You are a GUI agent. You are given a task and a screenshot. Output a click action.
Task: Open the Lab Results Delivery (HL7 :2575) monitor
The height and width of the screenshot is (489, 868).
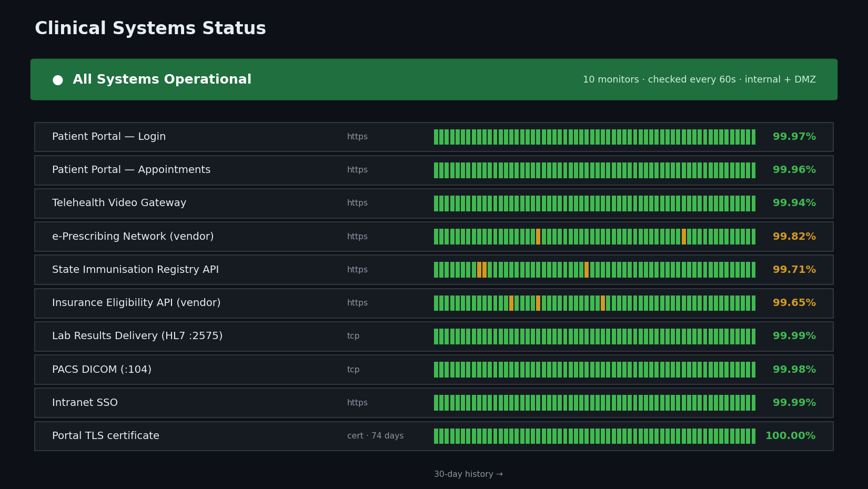click(x=434, y=336)
